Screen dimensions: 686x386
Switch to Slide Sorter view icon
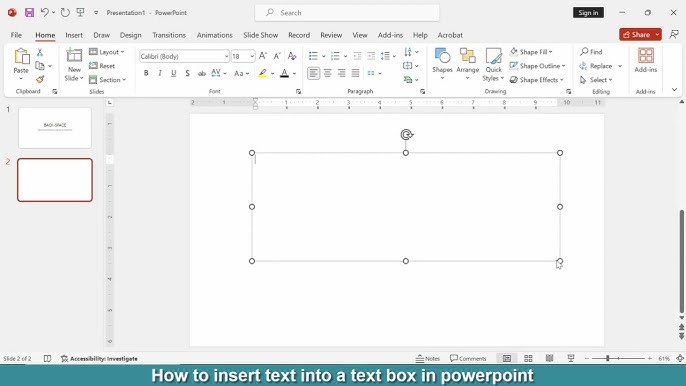[x=528, y=358]
